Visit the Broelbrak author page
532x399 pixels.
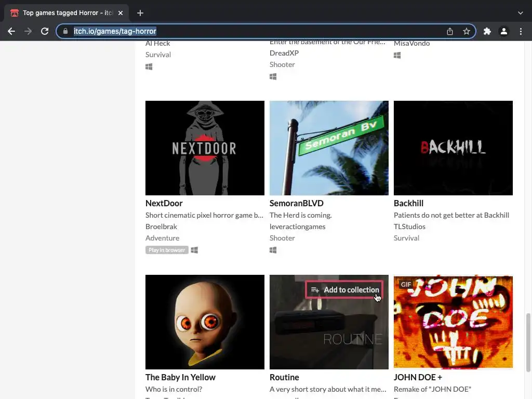(x=161, y=227)
